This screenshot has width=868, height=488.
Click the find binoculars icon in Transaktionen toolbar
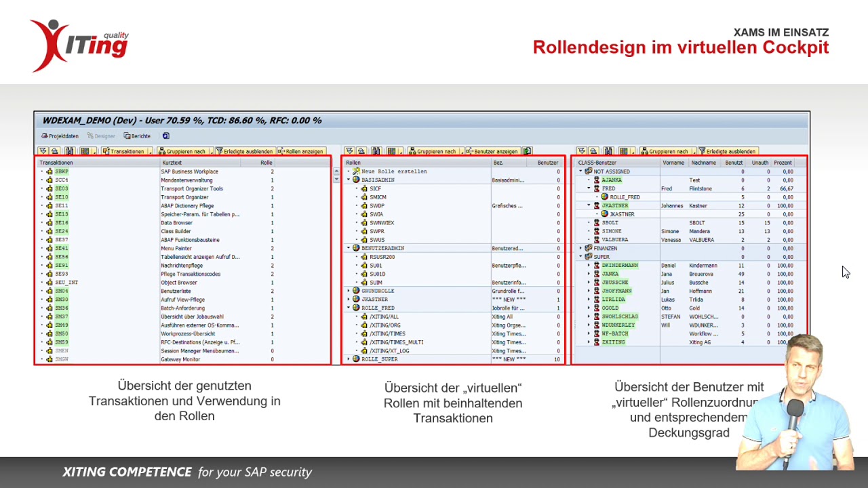pyautogui.click(x=69, y=151)
